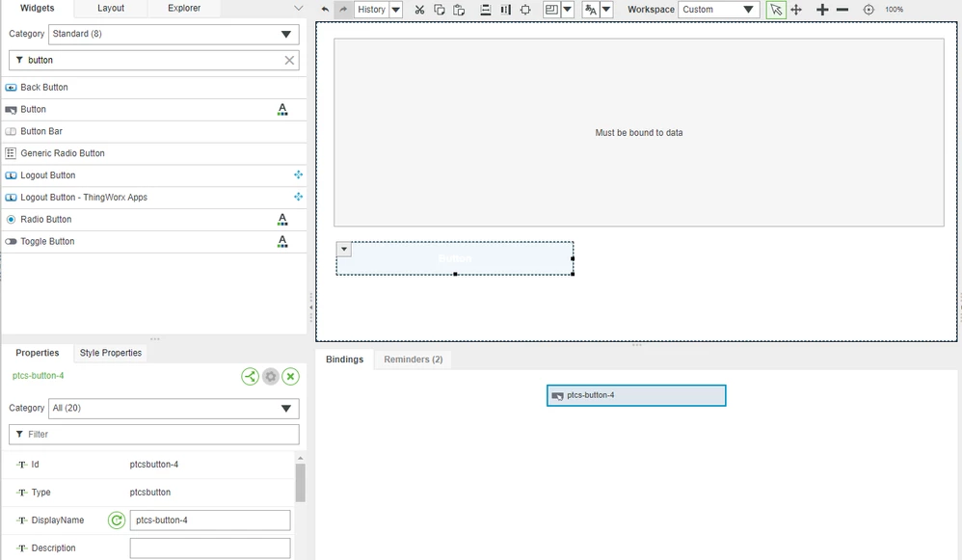Collapse the left panel chevron

(x=298, y=8)
